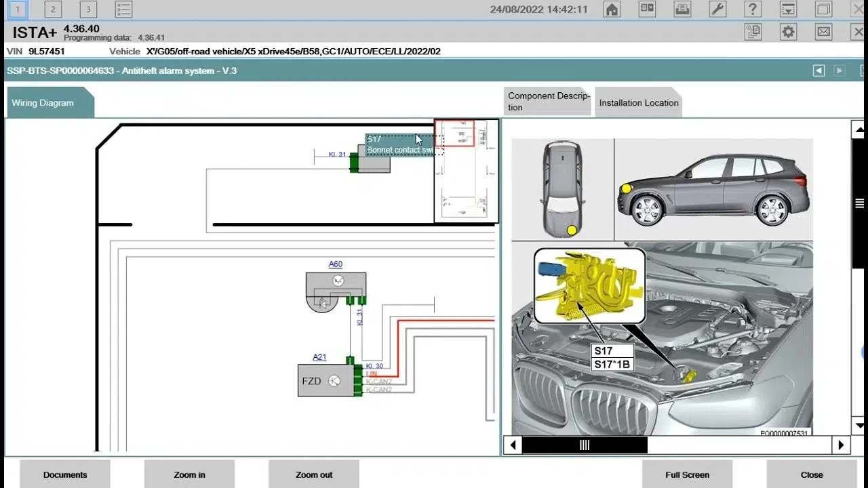Click the Home icon in top toolbar

[x=612, y=9]
